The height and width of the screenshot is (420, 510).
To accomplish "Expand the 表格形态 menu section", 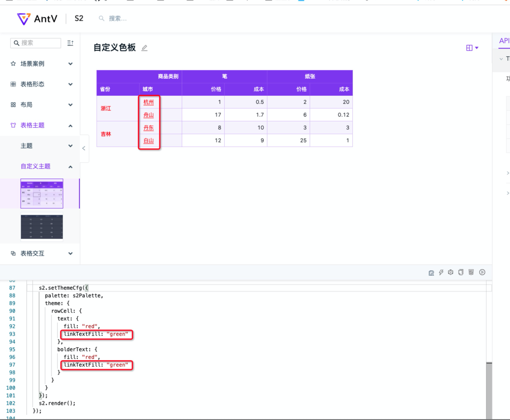I will (40, 84).
